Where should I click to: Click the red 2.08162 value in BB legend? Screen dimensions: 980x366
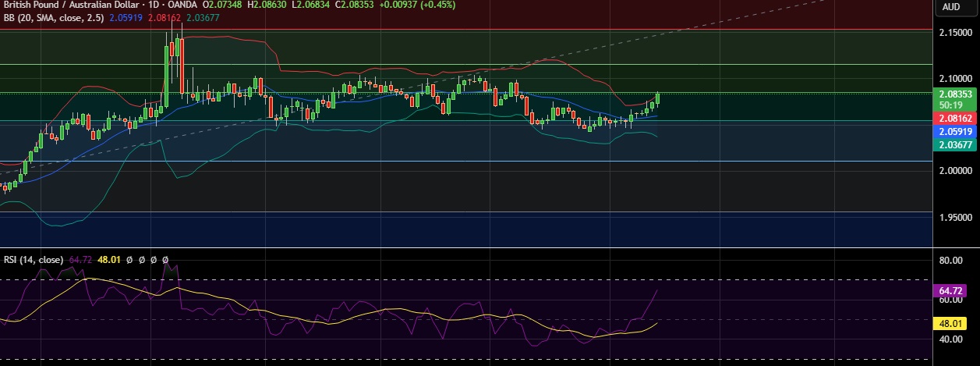point(165,17)
